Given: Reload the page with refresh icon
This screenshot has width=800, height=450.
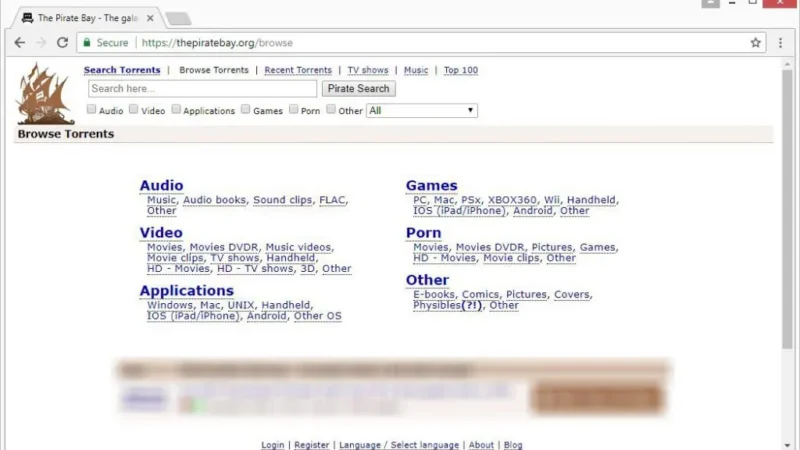Looking at the screenshot, I should (x=62, y=43).
